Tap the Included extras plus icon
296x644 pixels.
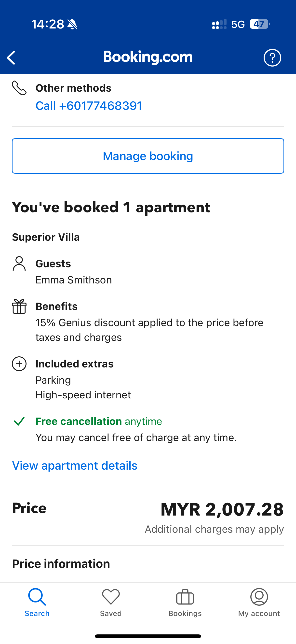click(19, 364)
